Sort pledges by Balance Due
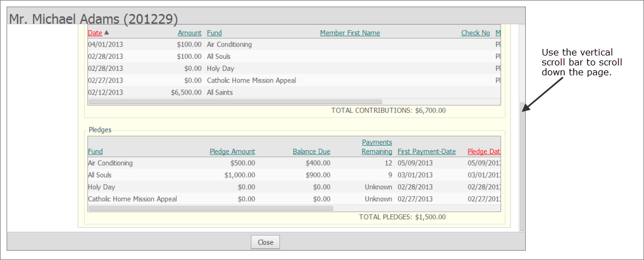The width and height of the screenshot is (644, 260). (311, 152)
